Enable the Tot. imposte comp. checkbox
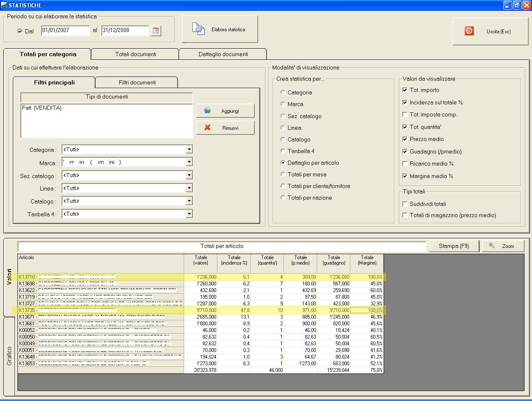The image size is (532, 401). 405,115
